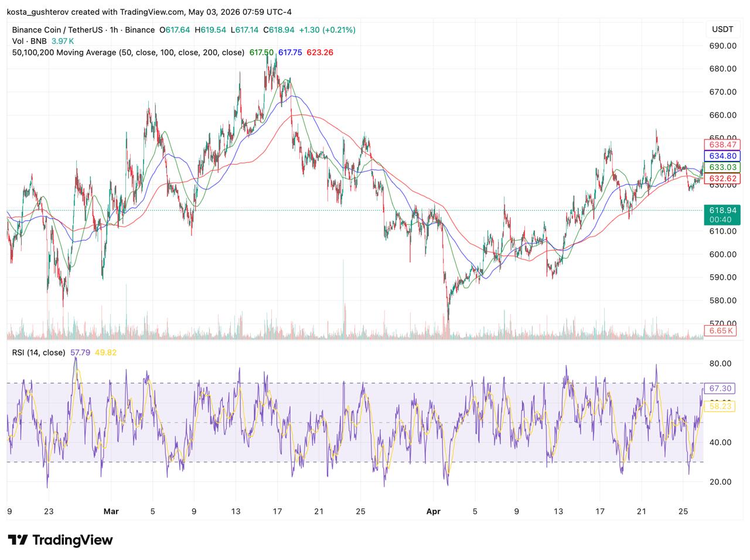Click the Apr label on the time axis
The image size is (750, 560).
[x=433, y=511]
